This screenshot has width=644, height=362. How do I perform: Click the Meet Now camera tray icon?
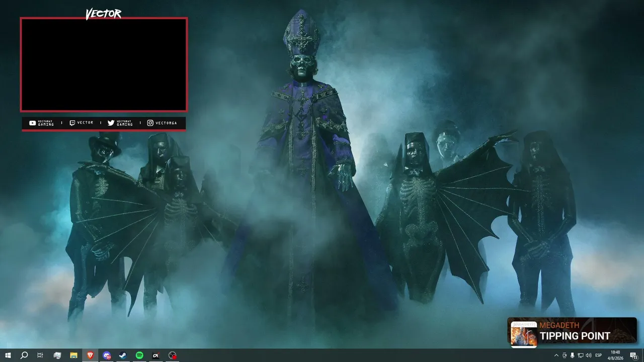[565, 355]
